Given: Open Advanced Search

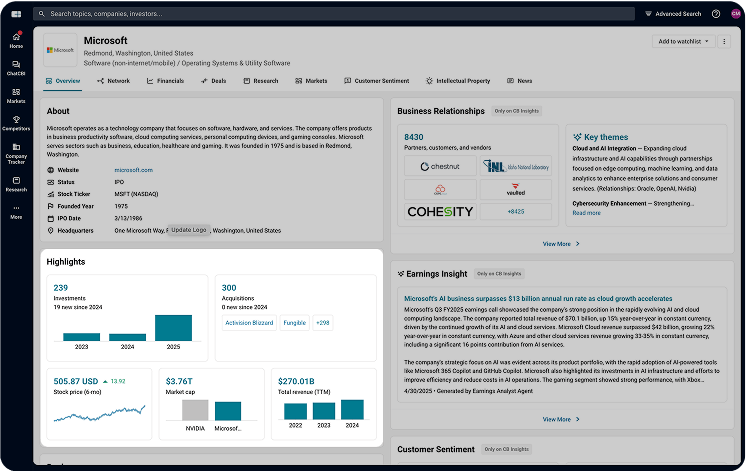Looking at the screenshot, I should coord(675,14).
